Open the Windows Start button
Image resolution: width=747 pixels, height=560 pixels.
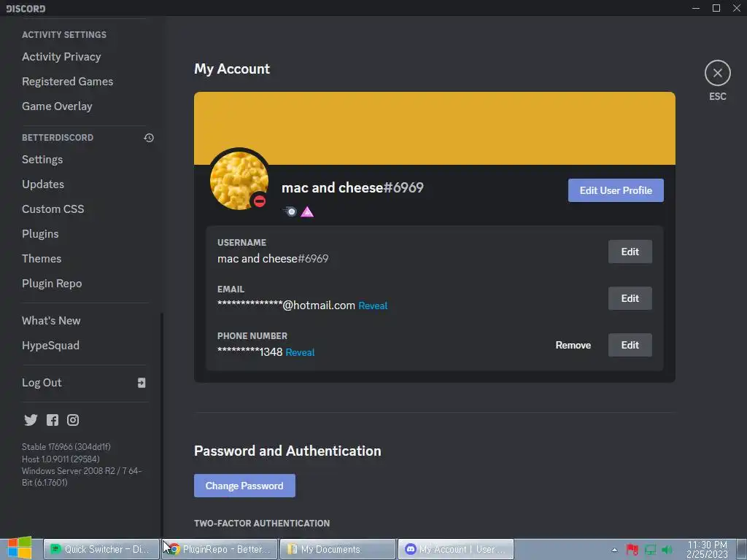coord(20,548)
